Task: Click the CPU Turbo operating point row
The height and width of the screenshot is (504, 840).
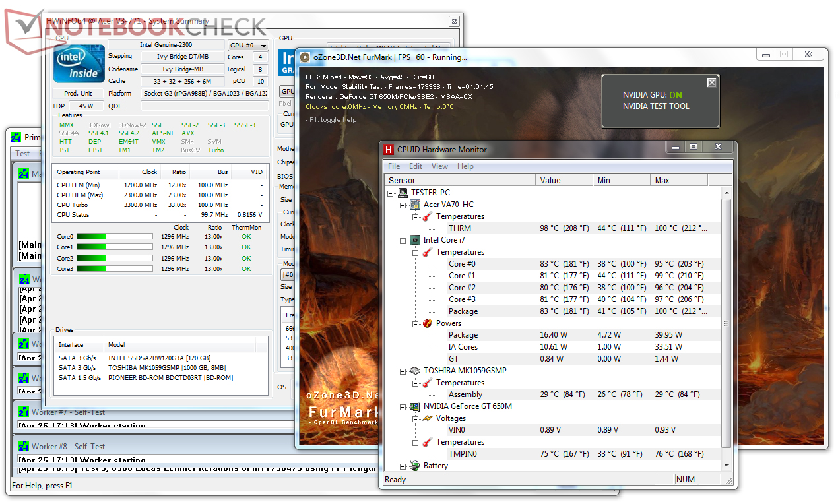Action: (x=161, y=205)
